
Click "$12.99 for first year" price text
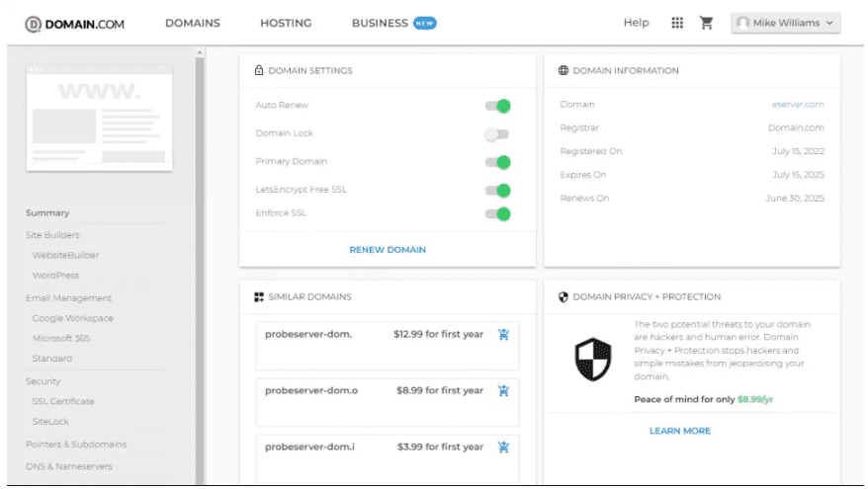pos(438,334)
